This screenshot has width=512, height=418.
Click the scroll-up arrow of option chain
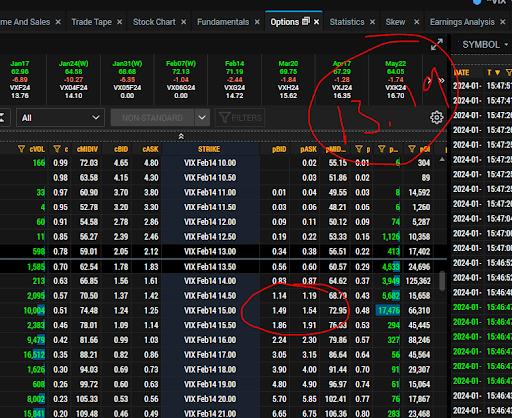point(442,160)
